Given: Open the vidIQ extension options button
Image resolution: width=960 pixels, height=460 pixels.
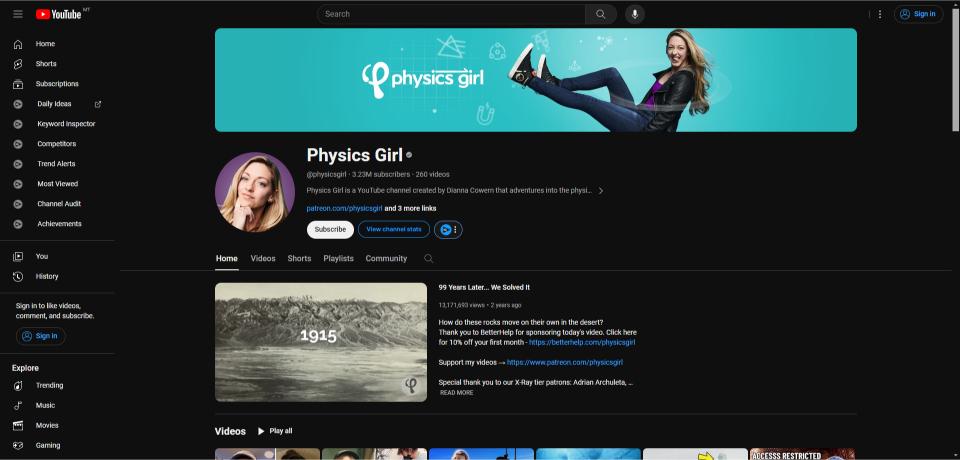Looking at the screenshot, I should tap(448, 230).
